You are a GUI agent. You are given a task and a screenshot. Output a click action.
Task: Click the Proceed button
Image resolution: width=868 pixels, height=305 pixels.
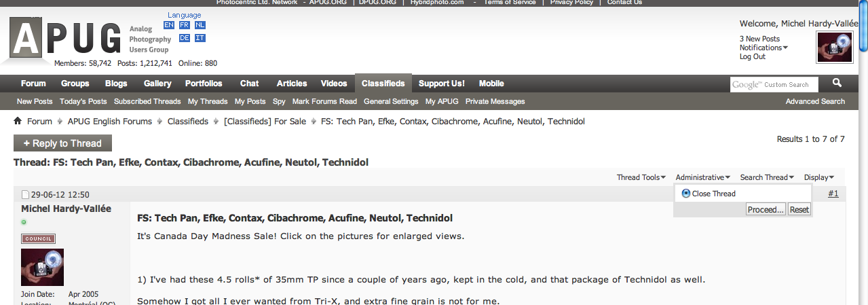pos(766,209)
